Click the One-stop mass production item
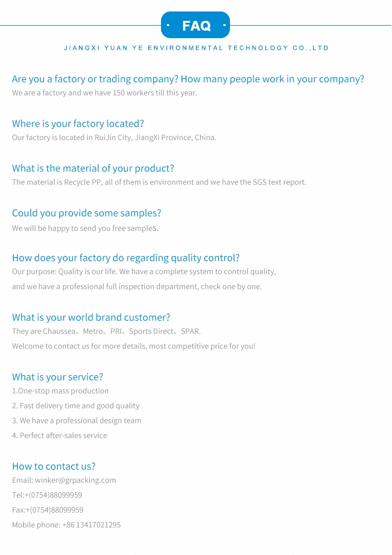392x555 pixels. pyautogui.click(x=61, y=391)
